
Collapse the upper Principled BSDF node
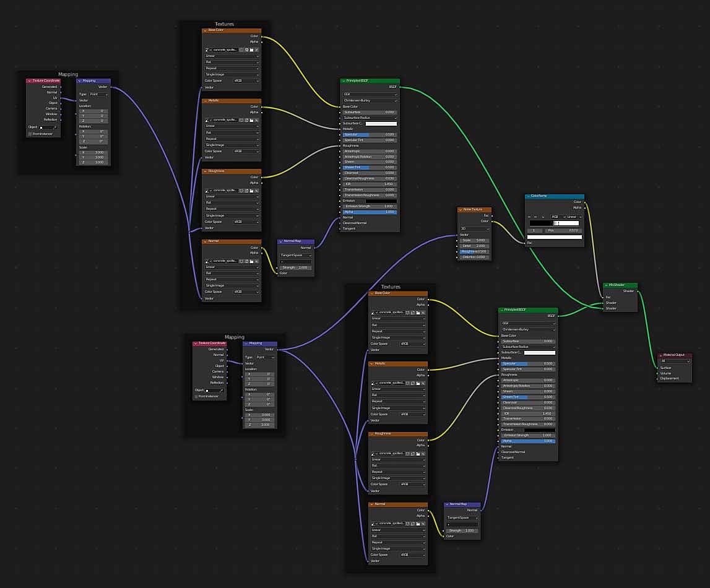click(x=344, y=81)
